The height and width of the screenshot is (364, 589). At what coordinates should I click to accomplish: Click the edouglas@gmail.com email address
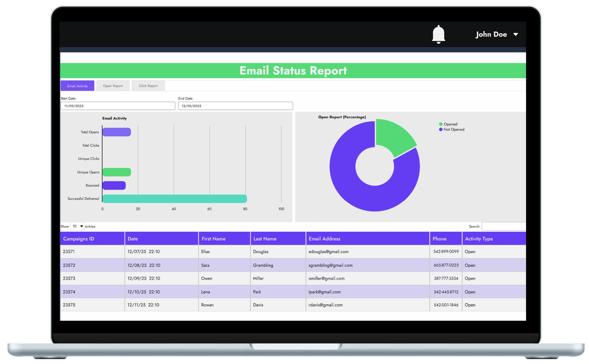click(328, 252)
